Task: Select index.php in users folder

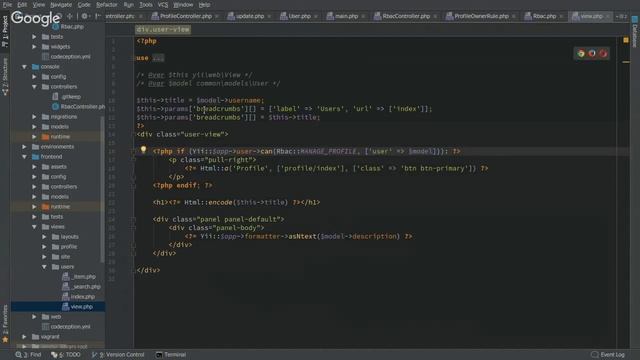Action: coord(78,297)
